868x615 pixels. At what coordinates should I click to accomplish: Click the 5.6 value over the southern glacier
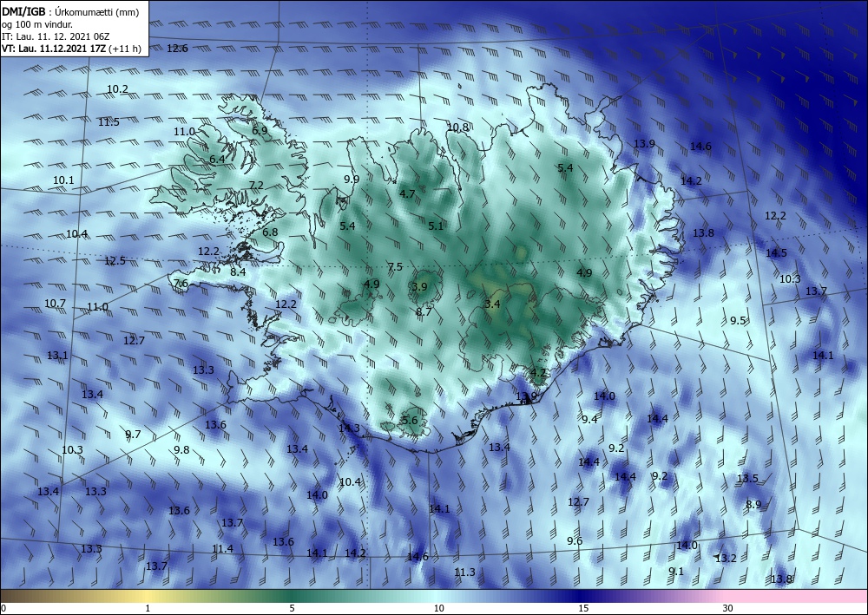[x=410, y=421]
